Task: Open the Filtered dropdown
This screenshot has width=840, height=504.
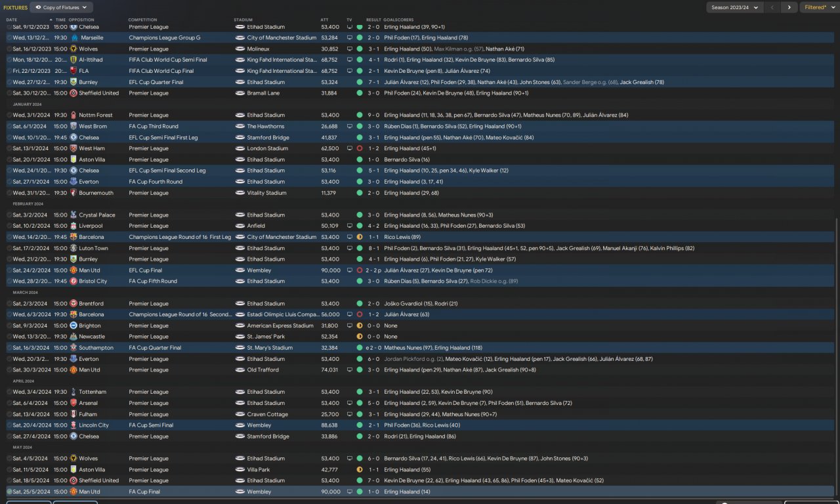Action: tap(819, 7)
